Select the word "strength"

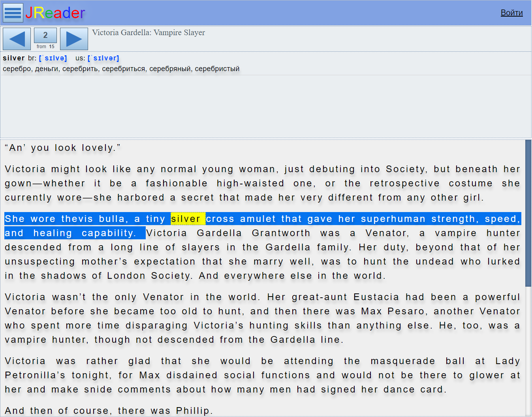click(453, 219)
